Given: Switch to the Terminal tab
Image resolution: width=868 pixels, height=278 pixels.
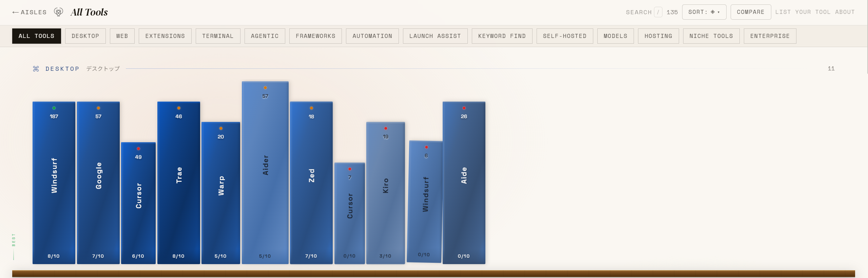Looking at the screenshot, I should click(218, 36).
